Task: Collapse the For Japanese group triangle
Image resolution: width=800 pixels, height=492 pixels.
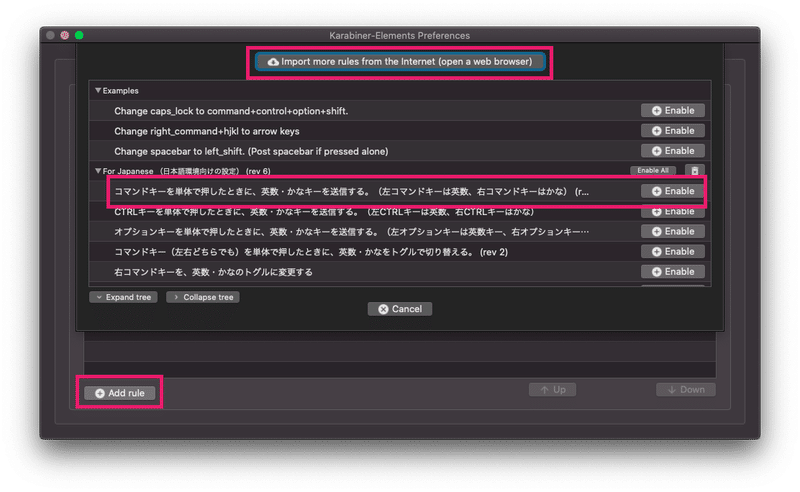Action: [x=98, y=171]
